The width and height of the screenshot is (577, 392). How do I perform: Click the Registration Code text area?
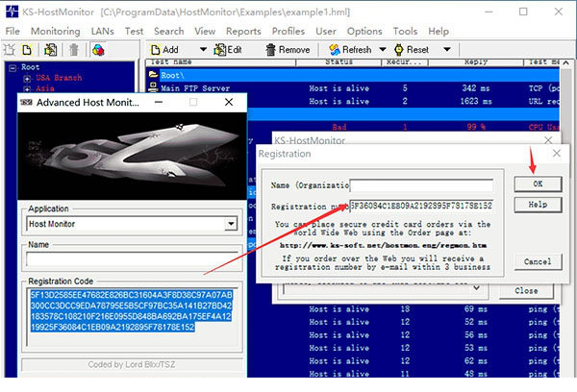(x=133, y=317)
